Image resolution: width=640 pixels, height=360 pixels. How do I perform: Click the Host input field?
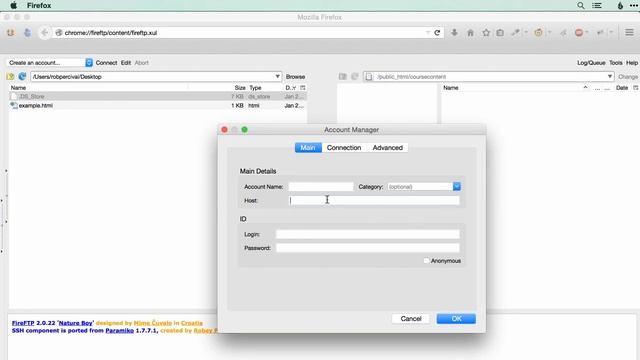click(x=374, y=200)
